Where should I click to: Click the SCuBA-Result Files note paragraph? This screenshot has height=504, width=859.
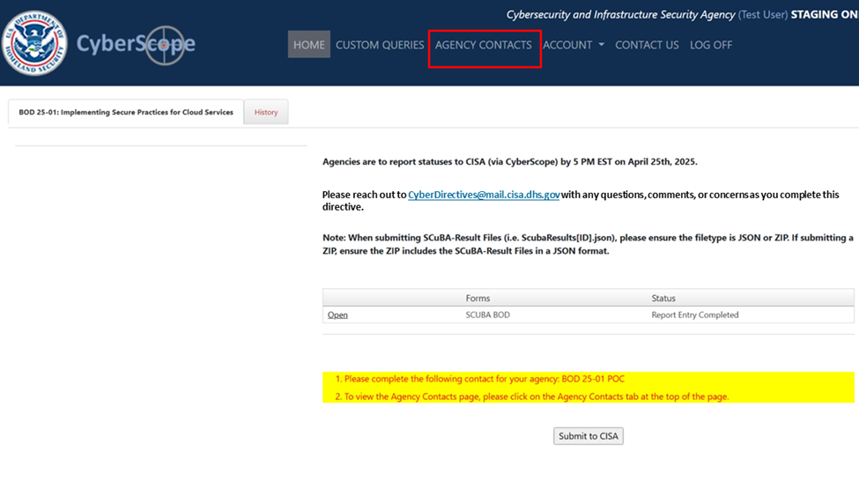pos(588,244)
